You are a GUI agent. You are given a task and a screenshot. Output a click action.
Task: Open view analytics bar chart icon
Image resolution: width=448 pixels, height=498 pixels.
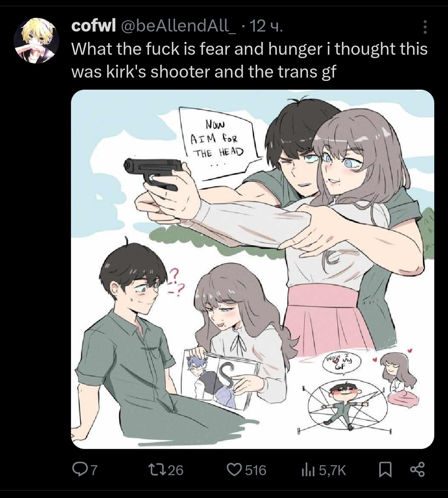(x=306, y=469)
